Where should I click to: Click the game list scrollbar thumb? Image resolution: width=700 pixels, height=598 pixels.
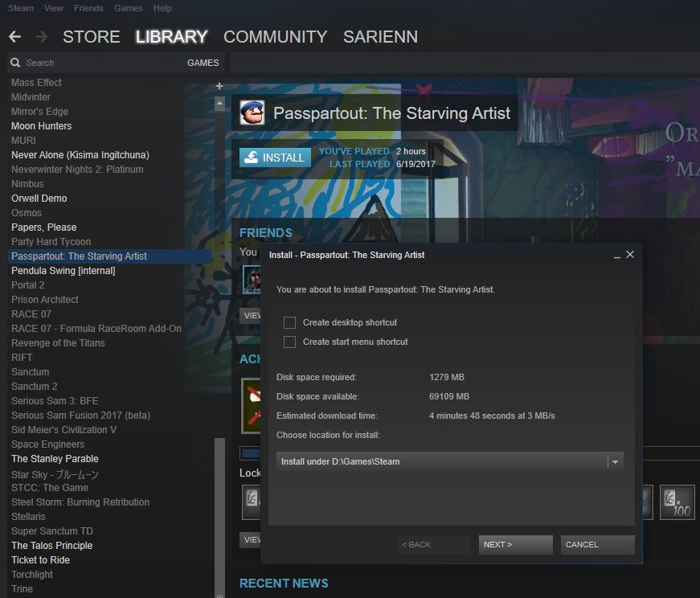point(219,516)
